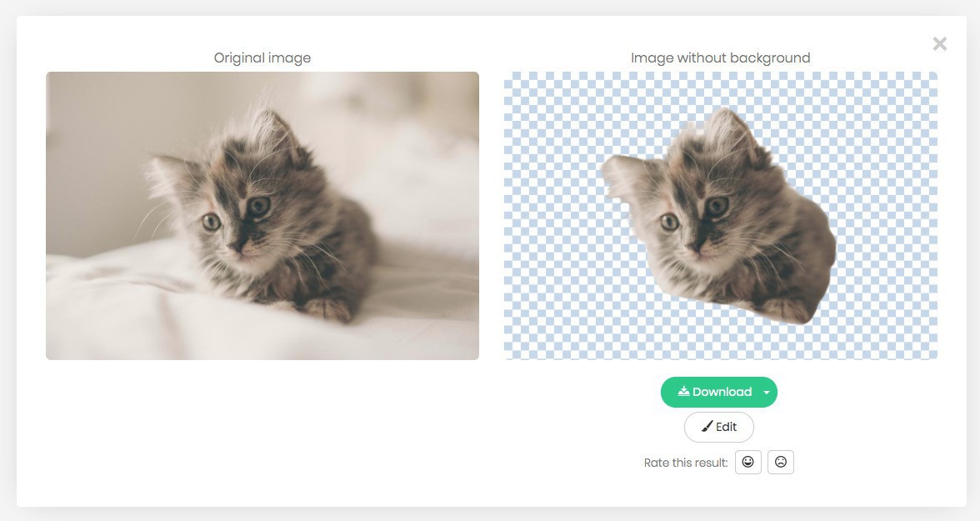Click the transparent checkerboard's top-left corner
Viewport: 980px width, 521px height.
click(x=511, y=78)
